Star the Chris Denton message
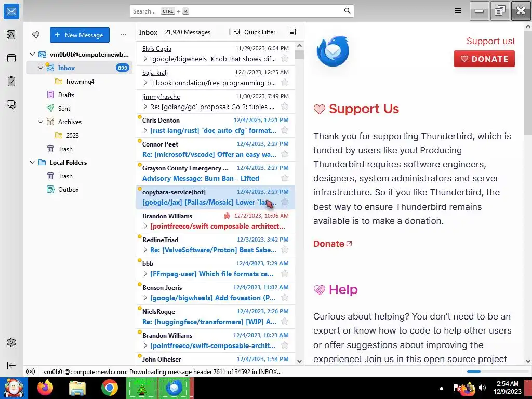Viewport: 532px width, 399px height. 285,130
